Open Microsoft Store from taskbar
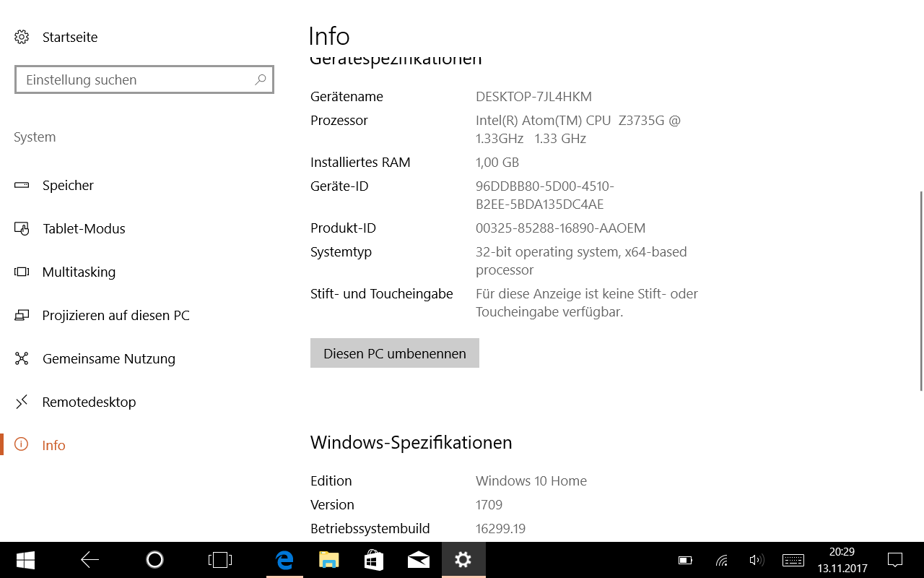This screenshot has width=924, height=578. click(x=374, y=560)
